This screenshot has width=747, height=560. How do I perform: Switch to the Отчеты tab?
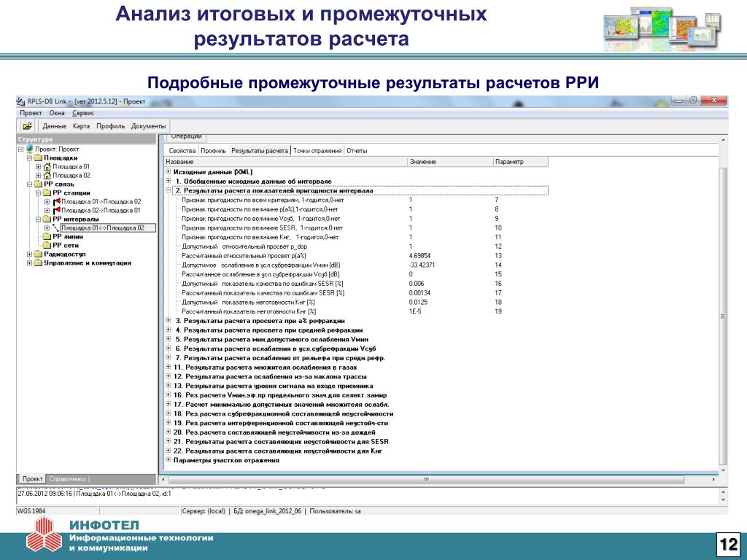click(357, 150)
